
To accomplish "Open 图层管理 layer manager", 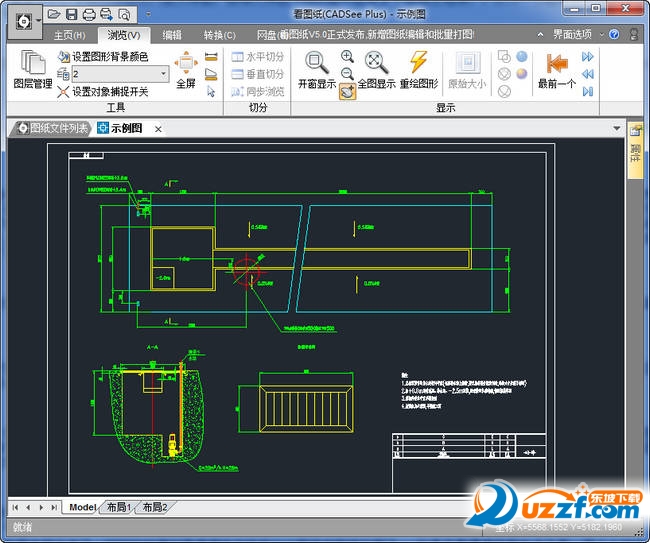I will point(33,70).
